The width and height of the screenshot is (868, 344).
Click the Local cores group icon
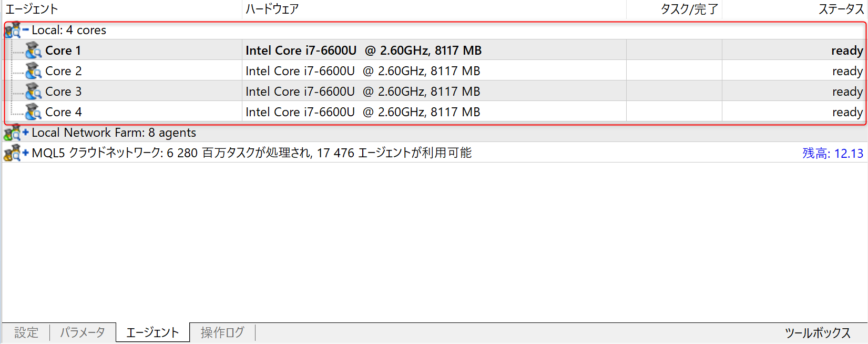[12, 31]
